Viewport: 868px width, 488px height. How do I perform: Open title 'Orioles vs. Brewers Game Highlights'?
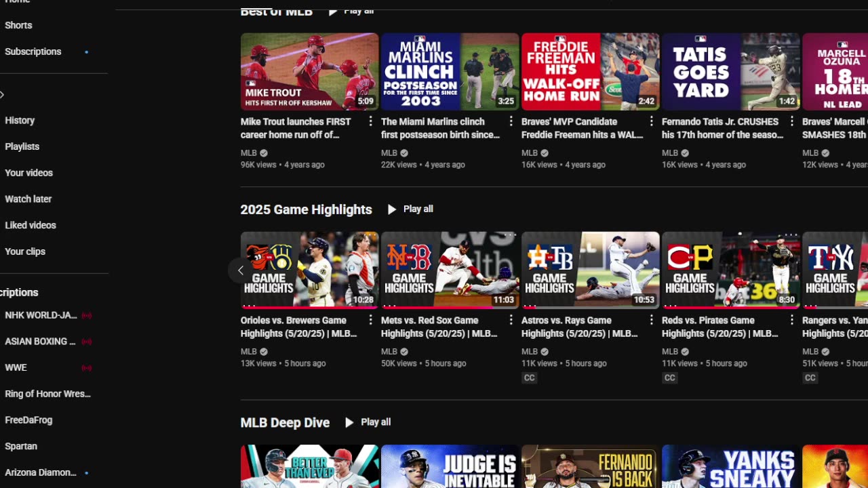(x=298, y=327)
